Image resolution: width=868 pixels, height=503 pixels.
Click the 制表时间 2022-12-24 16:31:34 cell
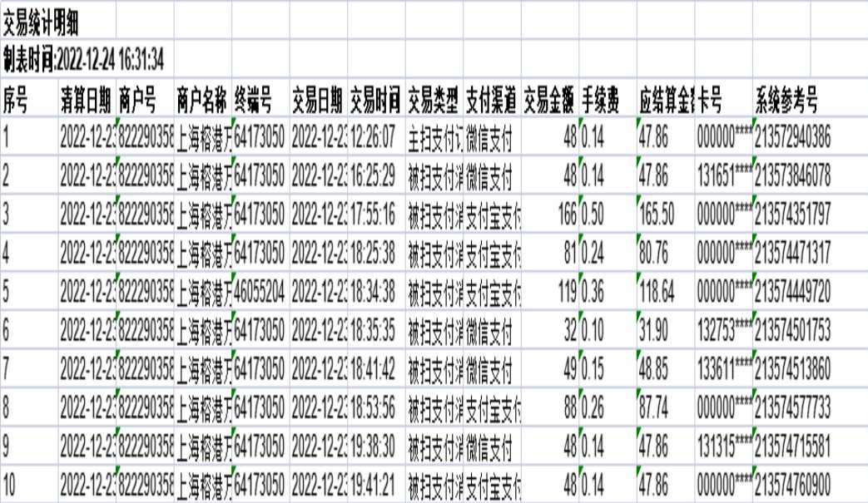(x=83, y=59)
